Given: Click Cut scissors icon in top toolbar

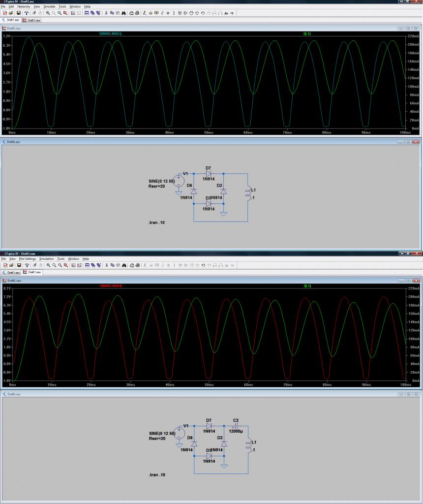Looking at the screenshot, I should pos(106,13).
